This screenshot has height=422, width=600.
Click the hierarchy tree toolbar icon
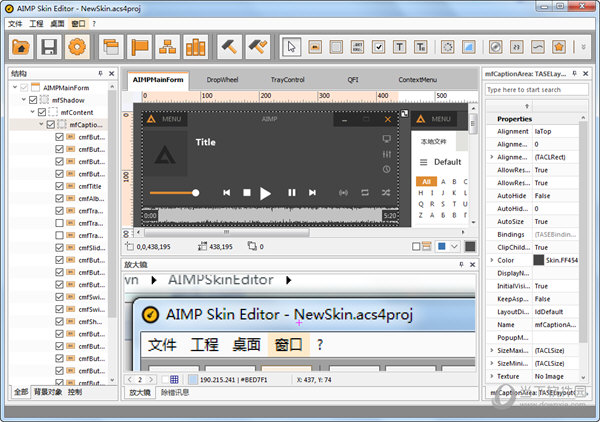click(168, 47)
